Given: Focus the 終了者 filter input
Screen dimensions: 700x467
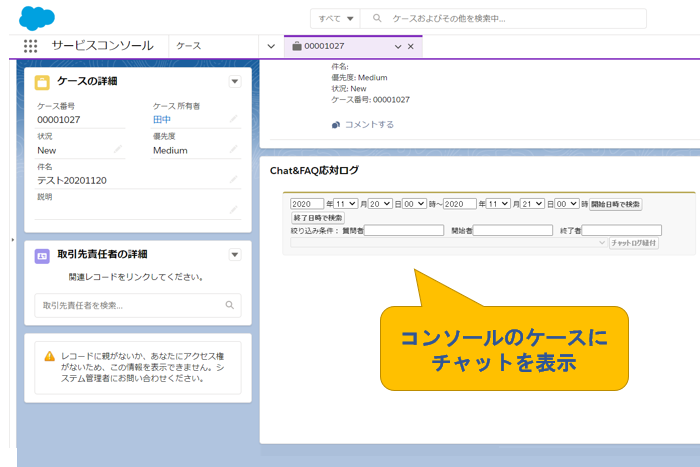Looking at the screenshot, I should (x=621, y=230).
